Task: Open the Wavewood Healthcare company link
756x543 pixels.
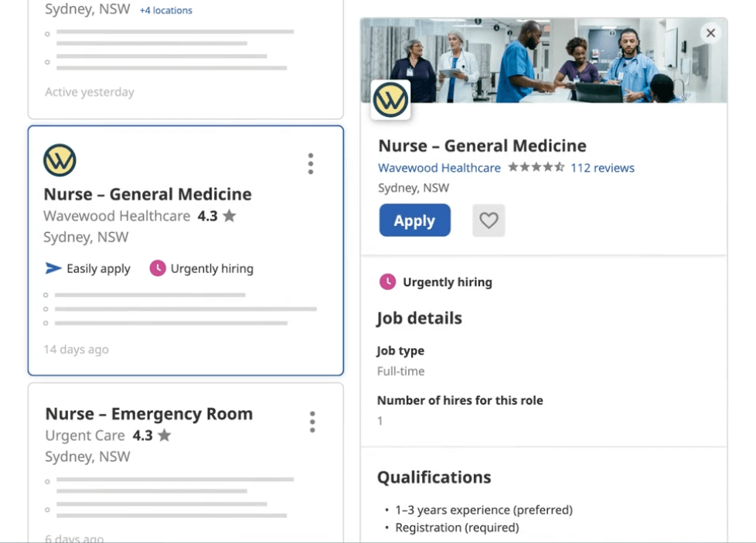Action: pyautogui.click(x=439, y=168)
